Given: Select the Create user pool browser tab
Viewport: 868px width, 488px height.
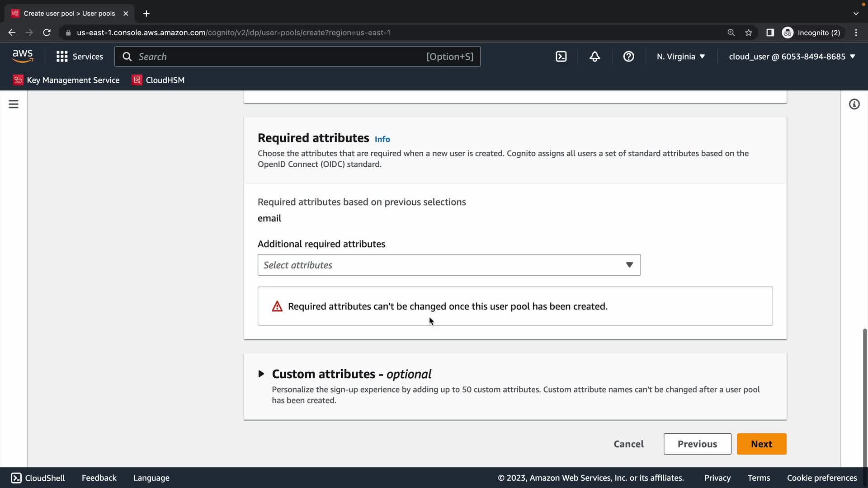Looking at the screenshot, I should (x=69, y=14).
